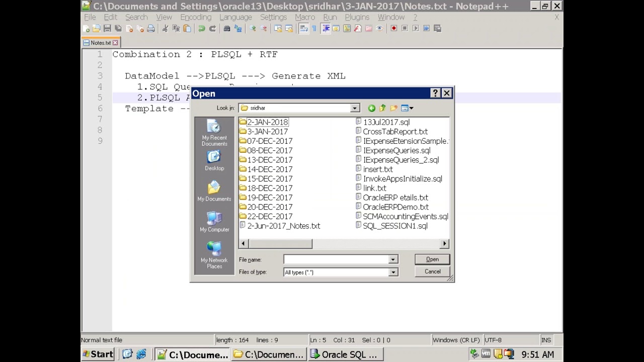The image size is (644, 362).
Task: Click Run Macro Multiple Times icon
Action: tap(426, 29)
